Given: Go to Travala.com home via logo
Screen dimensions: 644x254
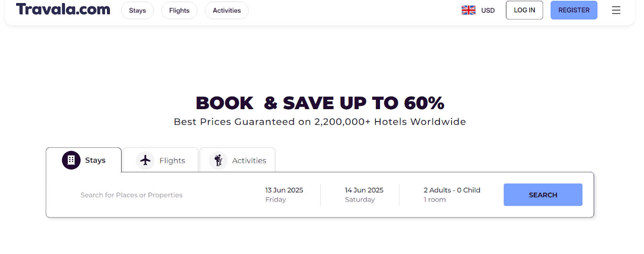Looking at the screenshot, I should pos(63,9).
